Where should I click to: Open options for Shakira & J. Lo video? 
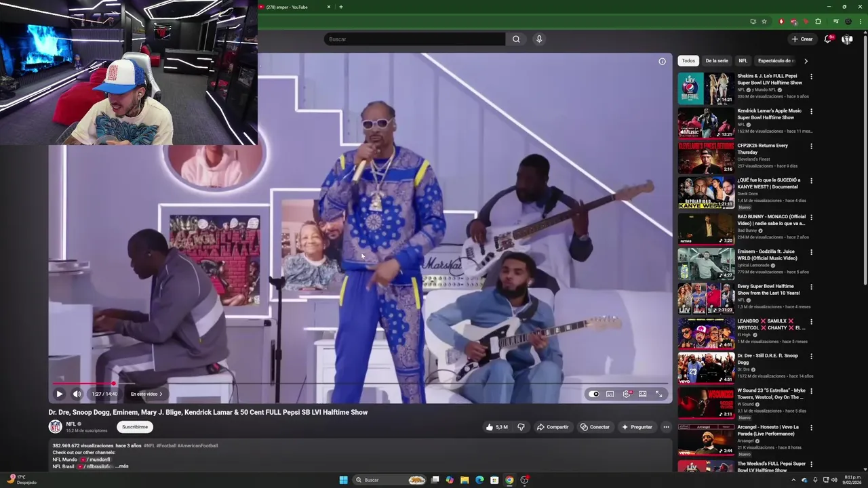coord(811,77)
